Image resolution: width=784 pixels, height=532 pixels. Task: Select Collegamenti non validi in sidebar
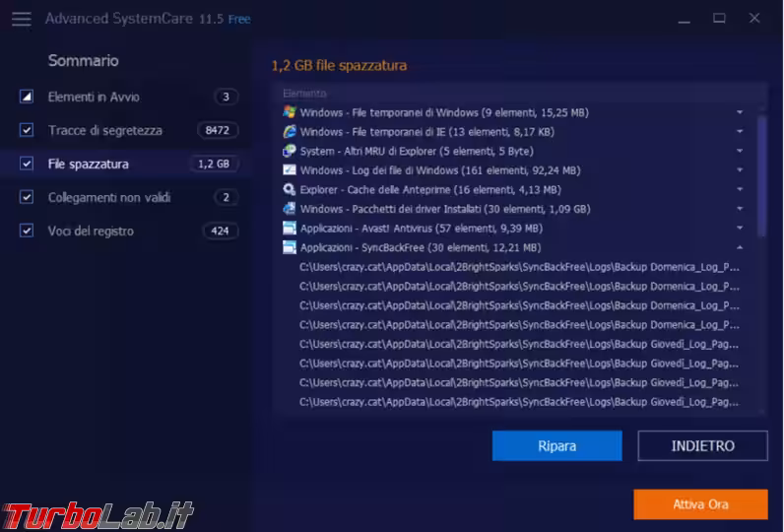pyautogui.click(x=109, y=197)
